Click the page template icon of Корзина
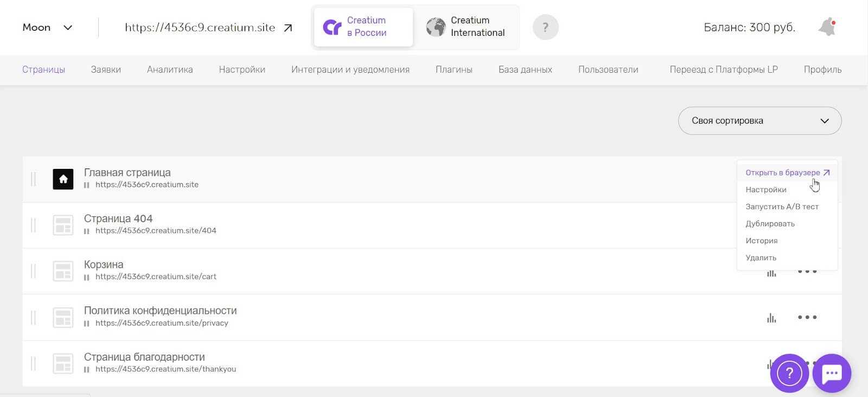This screenshot has width=868, height=397. [x=63, y=271]
